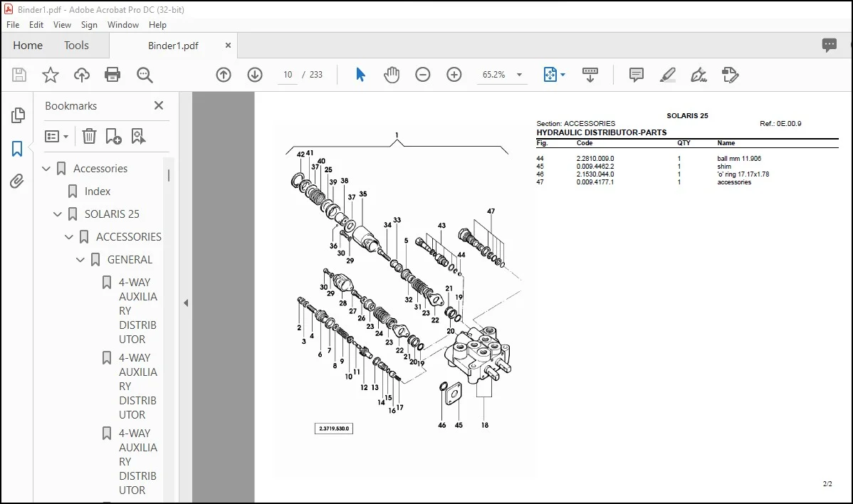Image resolution: width=853 pixels, height=504 pixels.
Task: Open the Edit menu
Action: coord(36,24)
